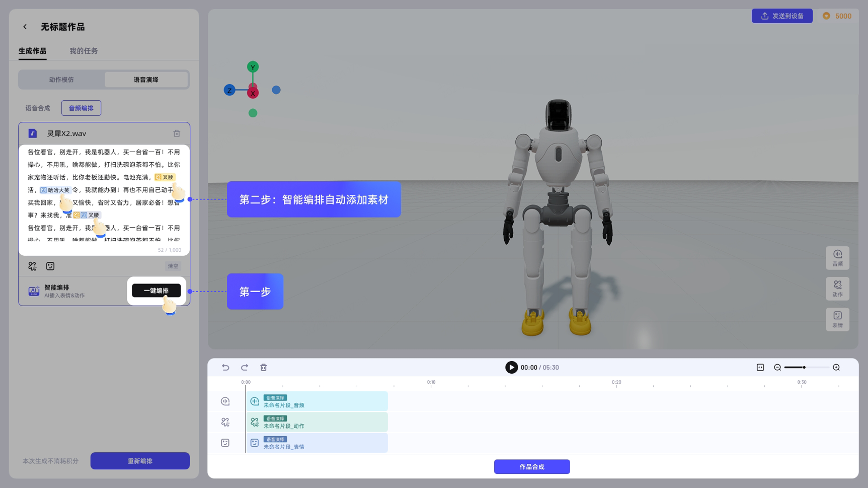Viewport: 868px width, 488px height.
Task: Click the 重新编排 button
Action: (x=140, y=461)
